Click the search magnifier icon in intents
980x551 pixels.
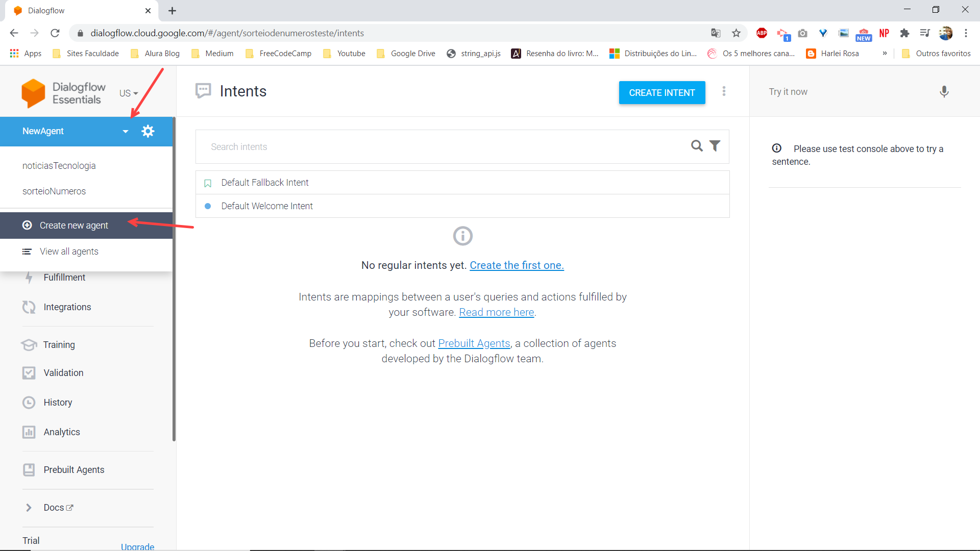(697, 146)
